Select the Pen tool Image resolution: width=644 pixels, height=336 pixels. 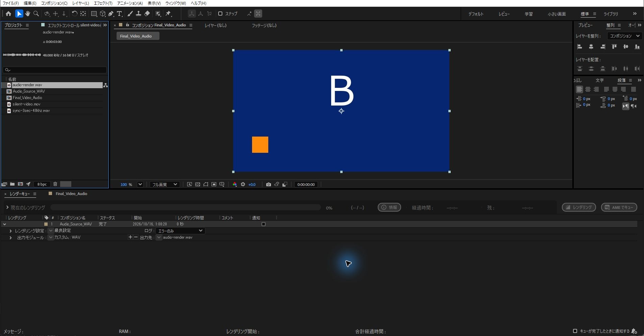[111, 14]
